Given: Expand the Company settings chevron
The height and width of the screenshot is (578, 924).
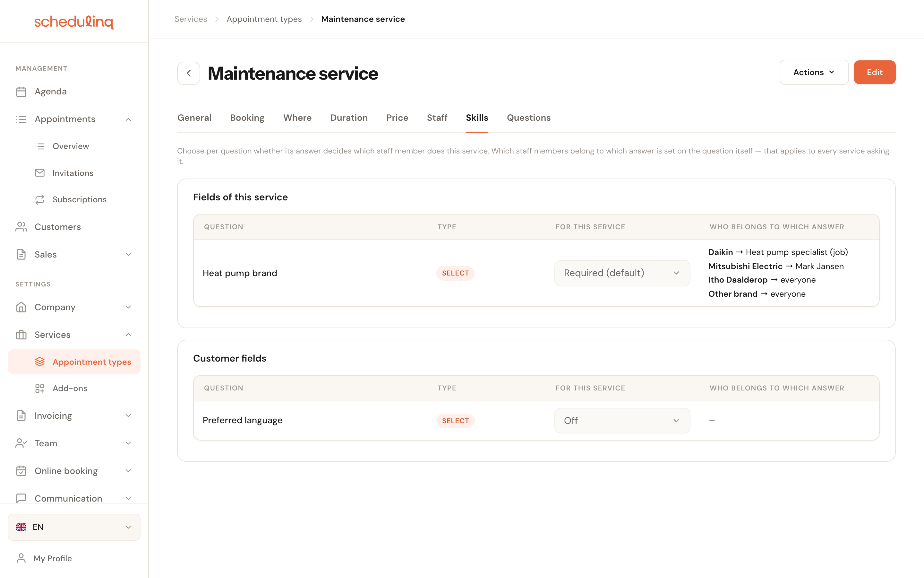Looking at the screenshot, I should pyautogui.click(x=128, y=307).
